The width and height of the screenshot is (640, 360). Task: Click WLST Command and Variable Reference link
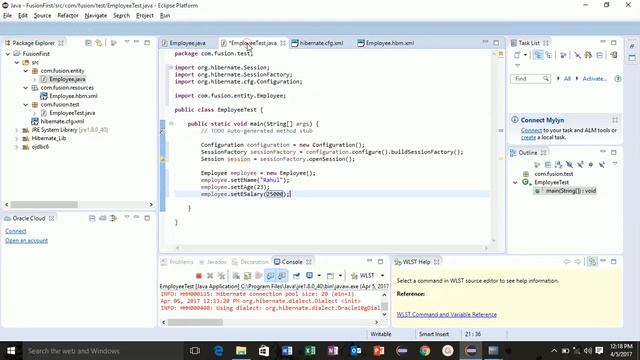pos(447,315)
